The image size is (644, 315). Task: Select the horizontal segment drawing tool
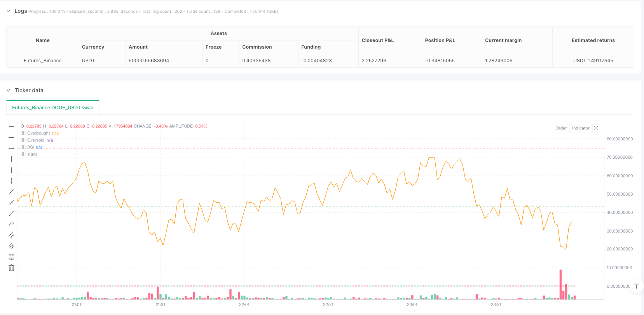coord(11,148)
